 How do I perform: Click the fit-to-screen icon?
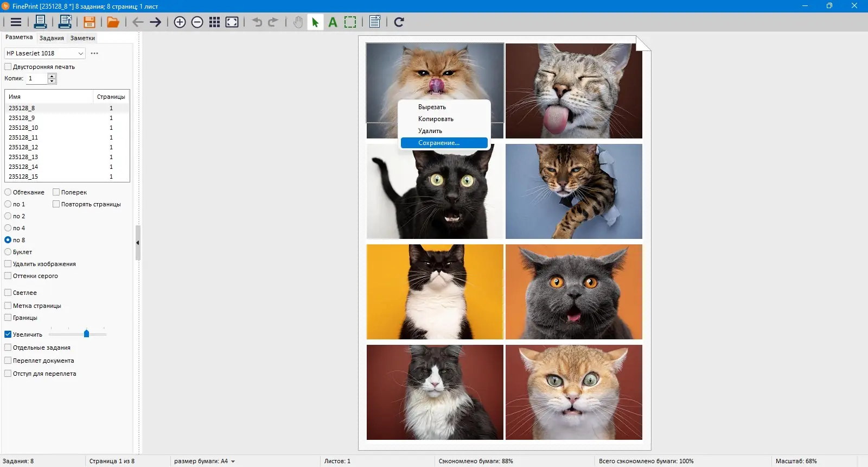232,22
